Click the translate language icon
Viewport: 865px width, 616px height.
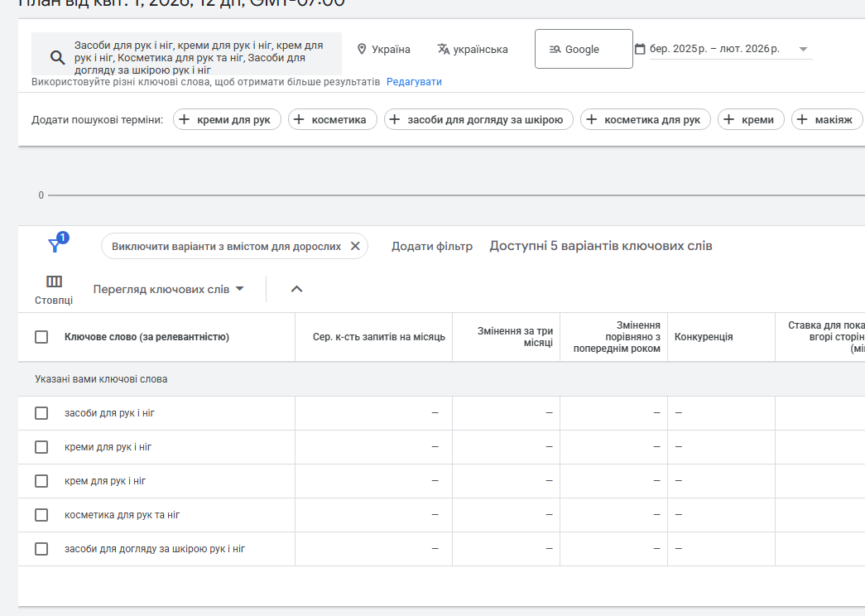(x=444, y=50)
